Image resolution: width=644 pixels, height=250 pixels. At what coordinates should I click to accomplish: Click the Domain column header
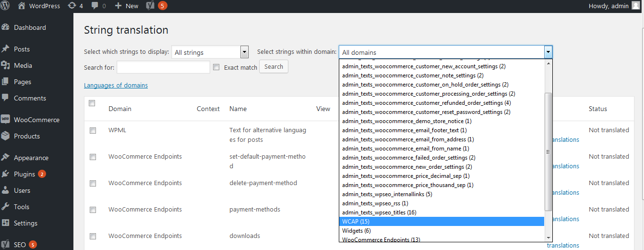pyautogui.click(x=120, y=109)
